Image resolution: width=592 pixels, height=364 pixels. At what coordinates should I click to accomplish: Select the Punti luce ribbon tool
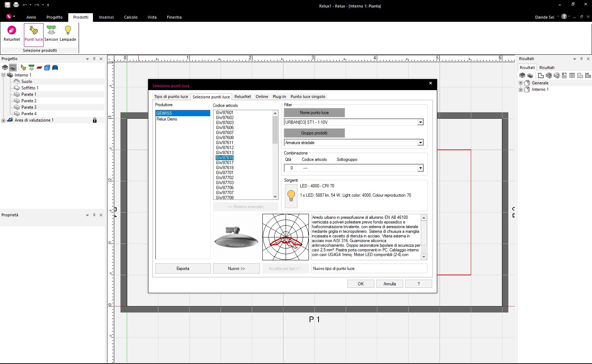click(34, 35)
